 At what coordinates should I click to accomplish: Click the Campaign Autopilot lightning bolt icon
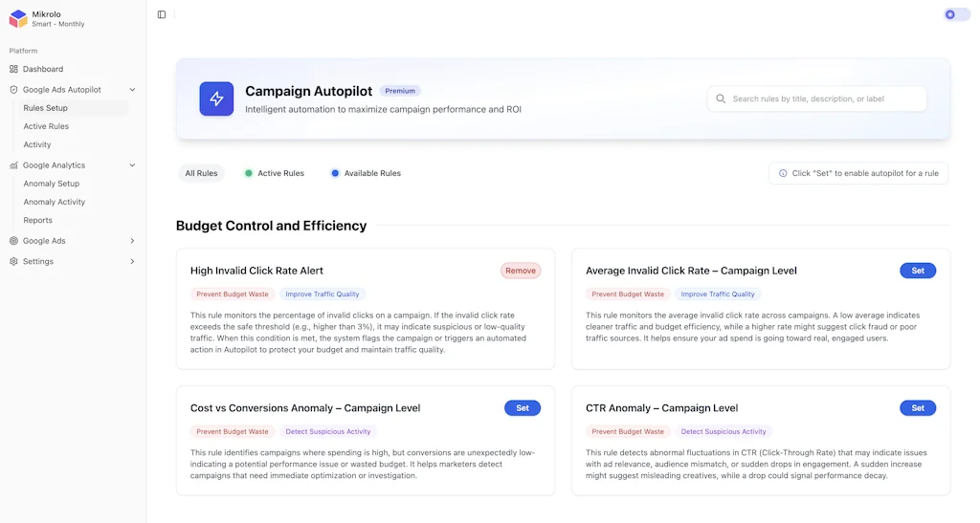216,98
